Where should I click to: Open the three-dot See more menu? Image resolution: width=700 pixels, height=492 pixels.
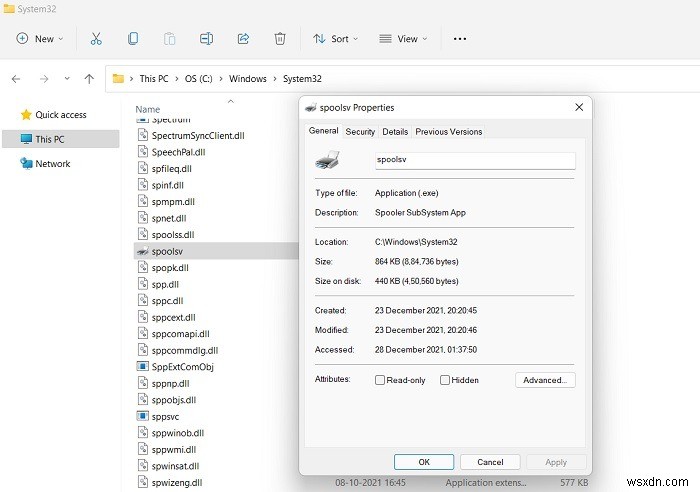(x=460, y=39)
